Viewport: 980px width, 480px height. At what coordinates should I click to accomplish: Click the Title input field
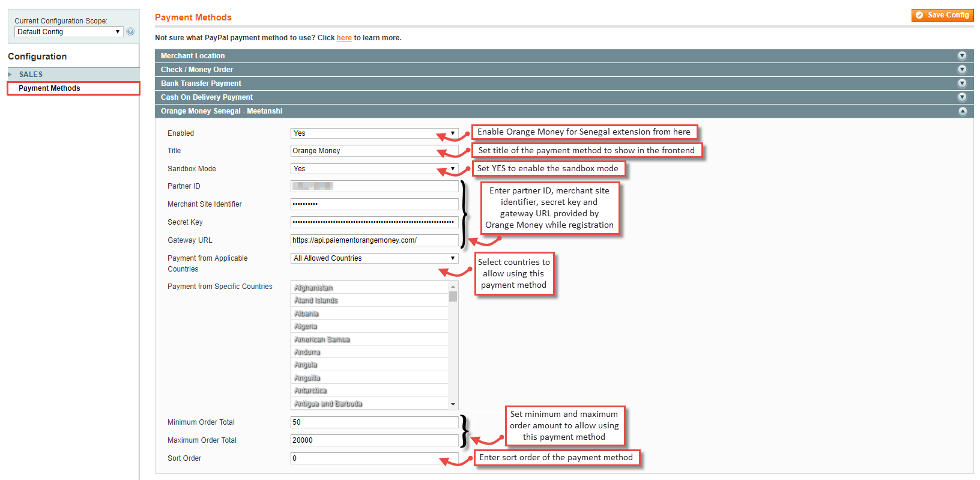[375, 151]
